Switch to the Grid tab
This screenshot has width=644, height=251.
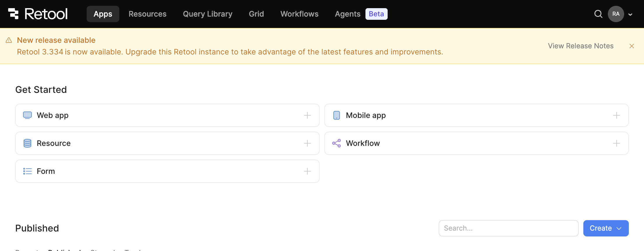(256, 14)
